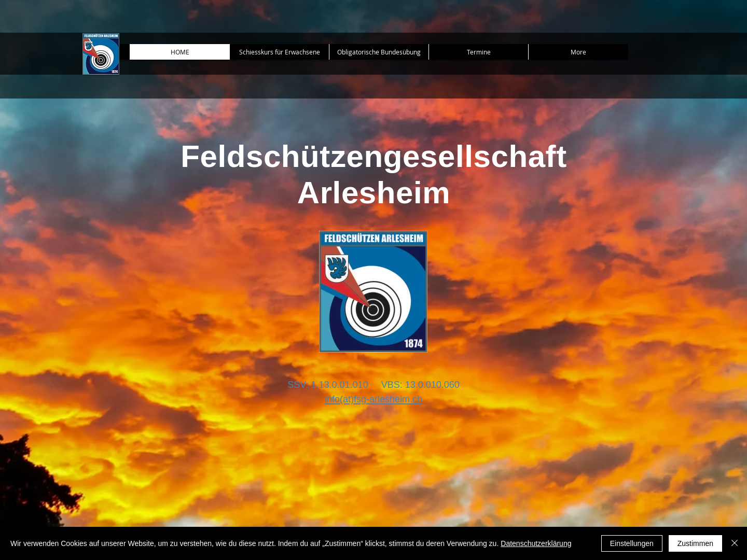Select the VBS: 13.0.010.060 text
Image resolution: width=747 pixels, height=560 pixels.
[x=420, y=385]
